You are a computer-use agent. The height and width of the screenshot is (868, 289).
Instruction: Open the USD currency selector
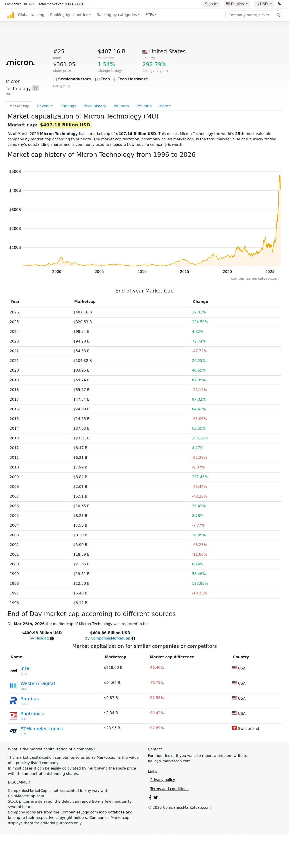[x=264, y=4]
